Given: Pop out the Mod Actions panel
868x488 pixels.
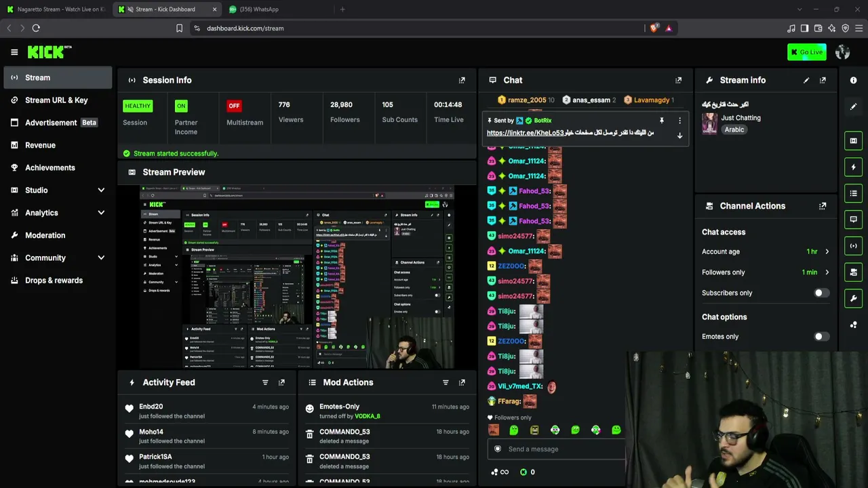Looking at the screenshot, I should click(x=462, y=382).
